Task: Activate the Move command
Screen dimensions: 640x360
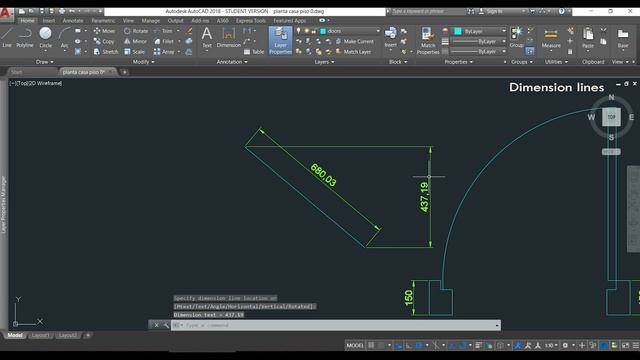Action: coord(104,31)
